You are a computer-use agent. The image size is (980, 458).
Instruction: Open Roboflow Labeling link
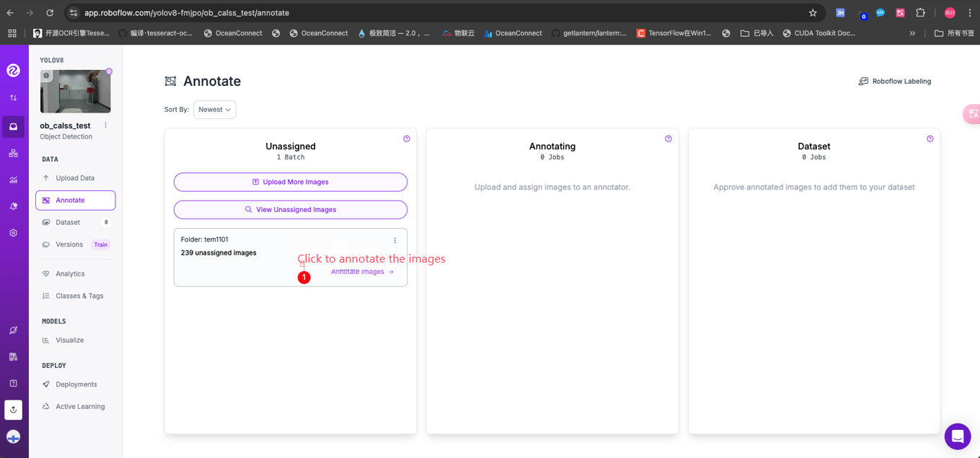click(x=894, y=82)
